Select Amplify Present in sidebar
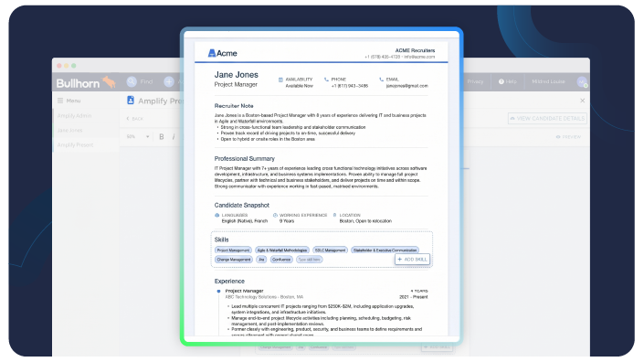644x362 pixels. pyautogui.click(x=75, y=145)
